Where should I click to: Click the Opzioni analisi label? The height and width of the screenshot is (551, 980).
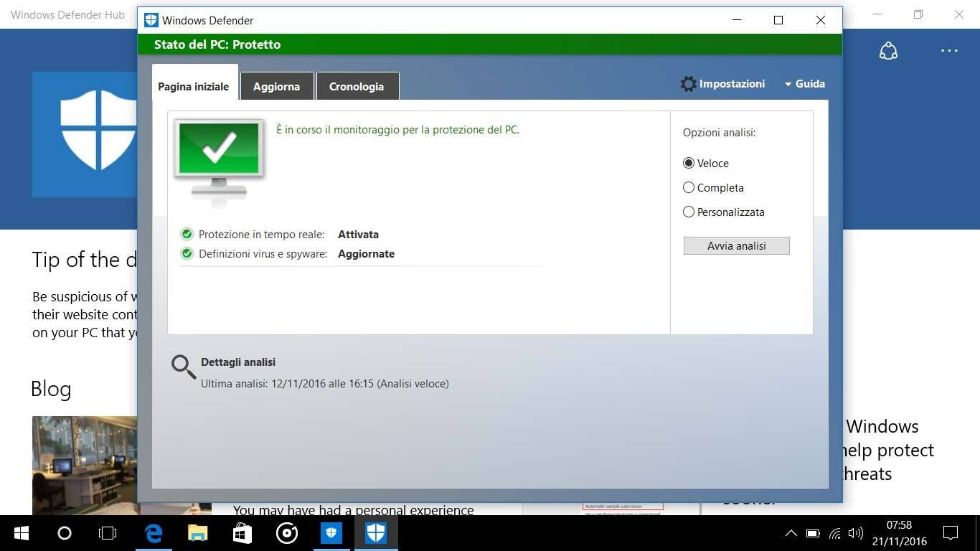click(719, 133)
